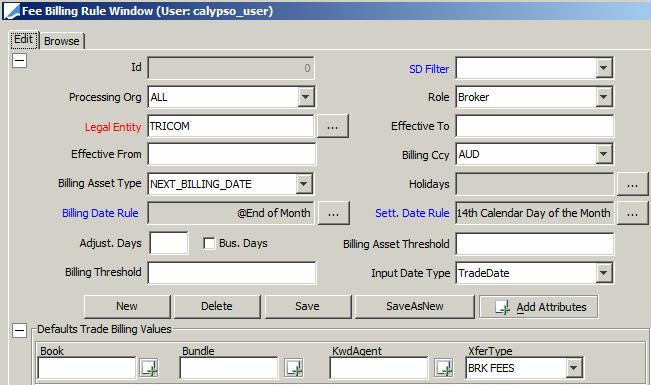651x385 pixels.
Task: Click the Book input field
Action: [x=87, y=368]
